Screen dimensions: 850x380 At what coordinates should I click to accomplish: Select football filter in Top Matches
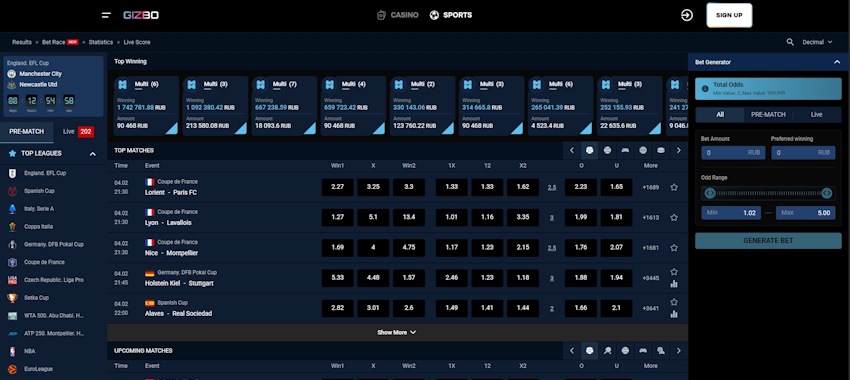589,150
